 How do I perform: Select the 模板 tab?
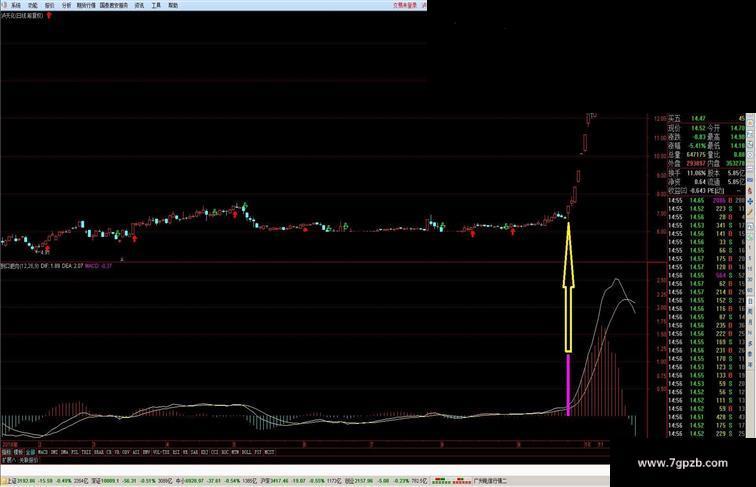pos(17,452)
